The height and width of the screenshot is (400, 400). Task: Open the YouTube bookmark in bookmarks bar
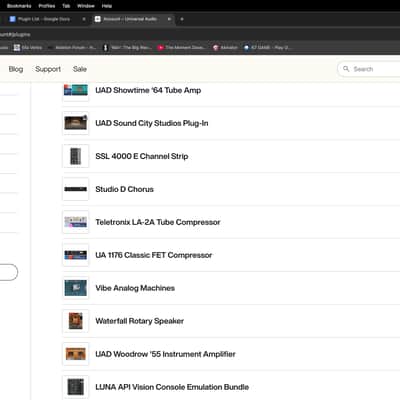coord(182,48)
